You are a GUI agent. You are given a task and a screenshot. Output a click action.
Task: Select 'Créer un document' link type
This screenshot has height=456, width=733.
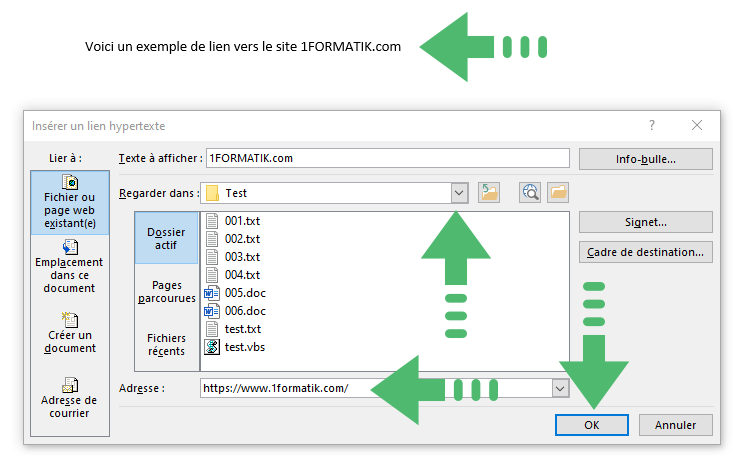(x=70, y=333)
